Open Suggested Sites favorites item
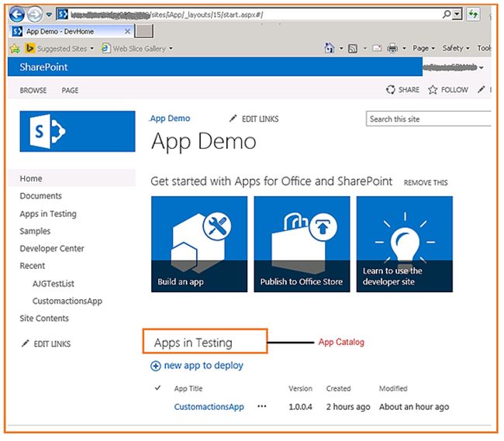The width and height of the screenshot is (504, 441). pos(60,49)
